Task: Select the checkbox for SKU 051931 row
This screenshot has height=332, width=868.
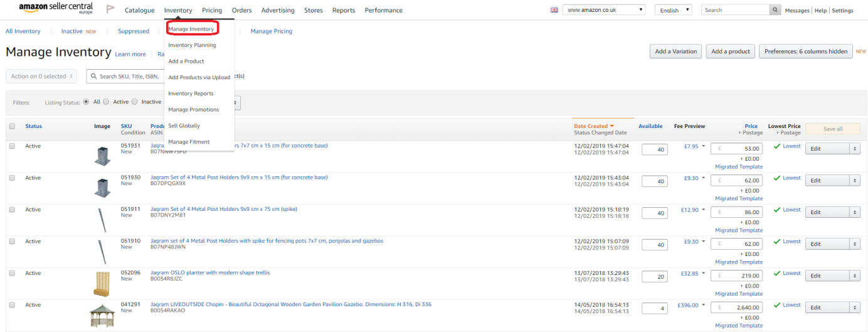Action: [12, 146]
